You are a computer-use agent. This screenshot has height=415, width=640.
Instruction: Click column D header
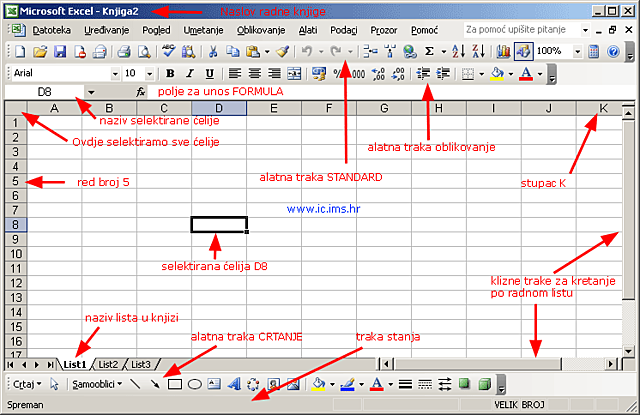(219, 109)
